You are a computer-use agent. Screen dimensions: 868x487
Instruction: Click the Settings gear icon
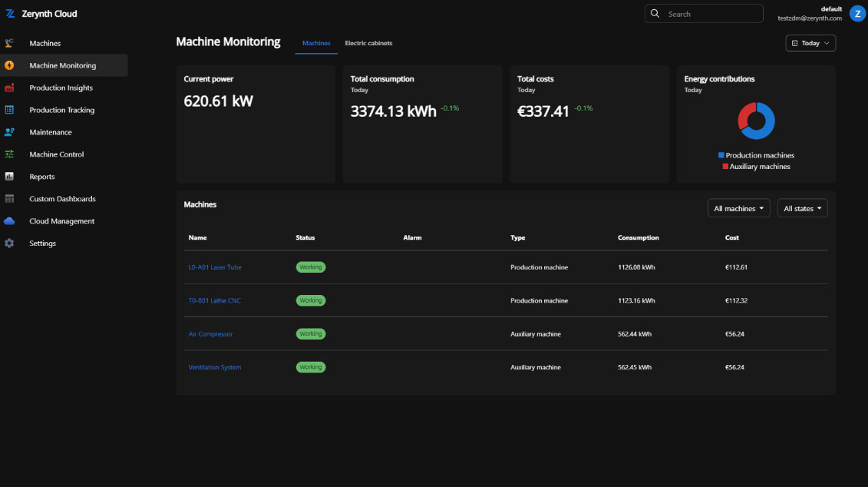click(x=9, y=243)
